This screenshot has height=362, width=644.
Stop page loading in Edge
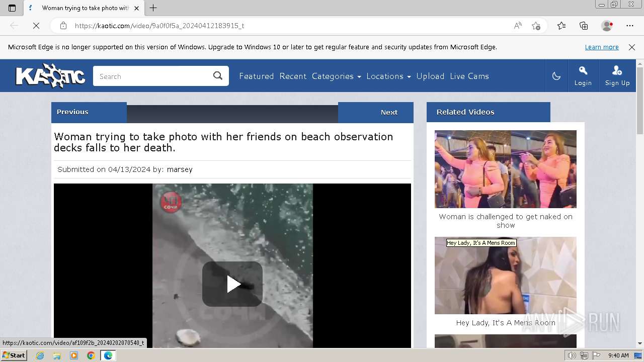[36, 26]
